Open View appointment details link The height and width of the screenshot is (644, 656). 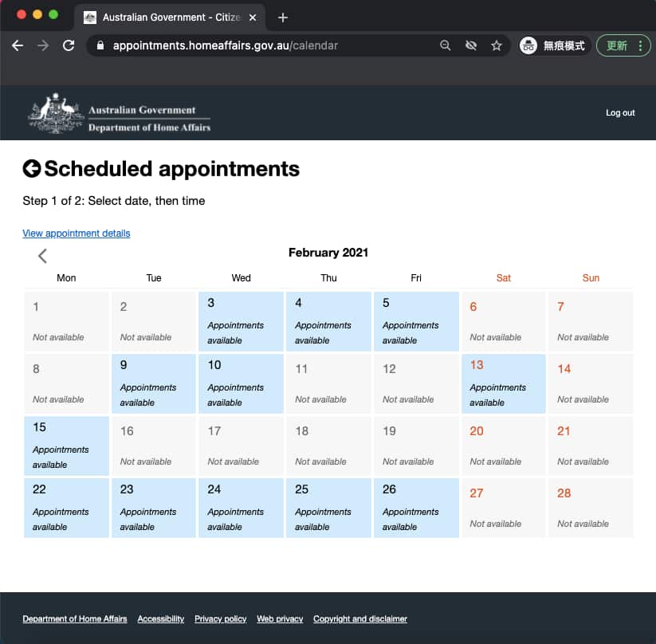tap(77, 234)
